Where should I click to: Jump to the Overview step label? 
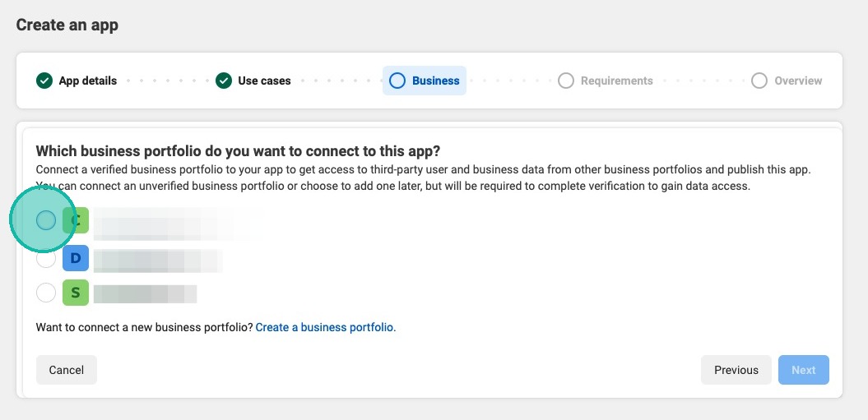[798, 81]
